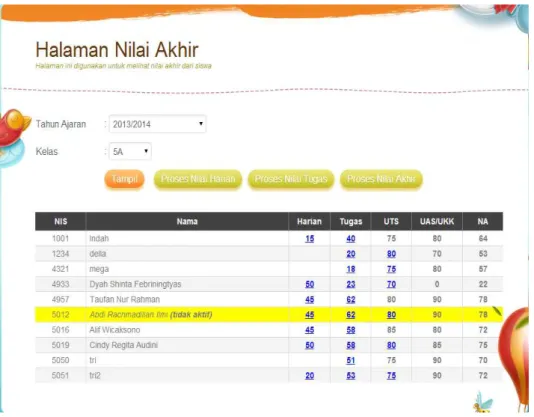The width and height of the screenshot is (534, 417).
Task: Select the highlighted name Abdi Rachmadilan (tidak aktif)
Action: coord(151,315)
